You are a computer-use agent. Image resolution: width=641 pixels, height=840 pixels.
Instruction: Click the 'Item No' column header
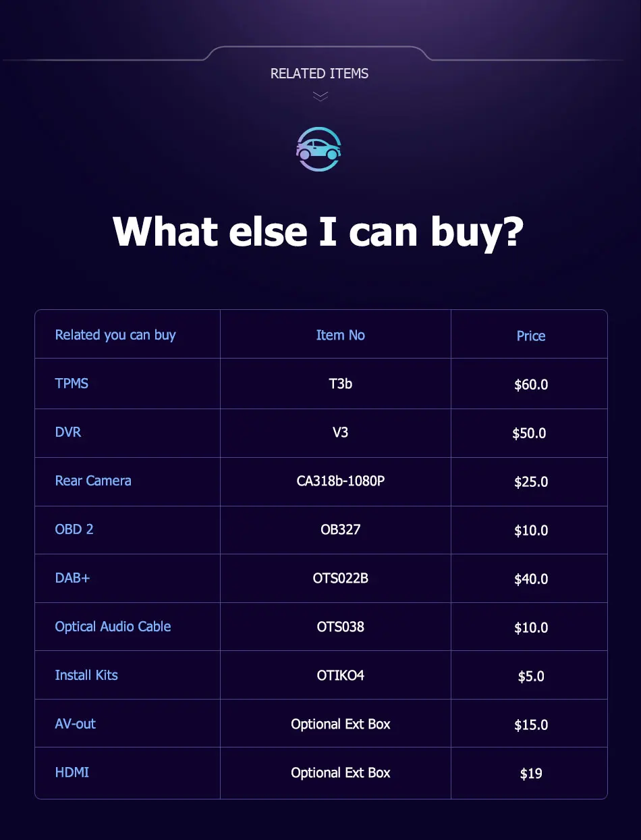tap(341, 335)
